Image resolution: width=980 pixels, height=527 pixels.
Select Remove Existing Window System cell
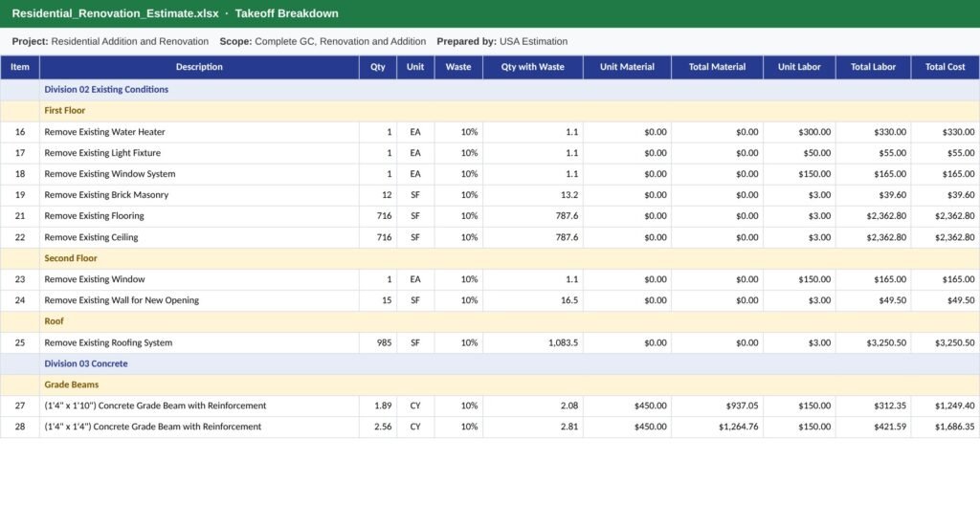(x=199, y=173)
